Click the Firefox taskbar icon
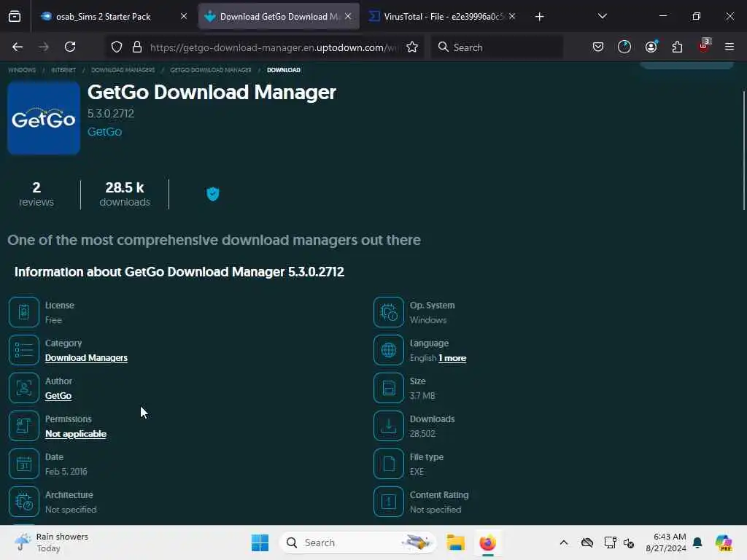The width and height of the screenshot is (747, 560). (487, 542)
